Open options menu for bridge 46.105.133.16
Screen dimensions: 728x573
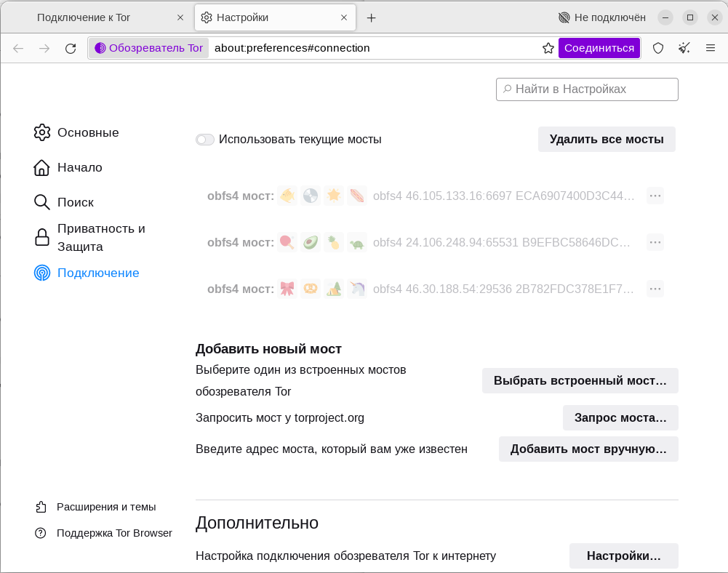pyautogui.click(x=655, y=196)
